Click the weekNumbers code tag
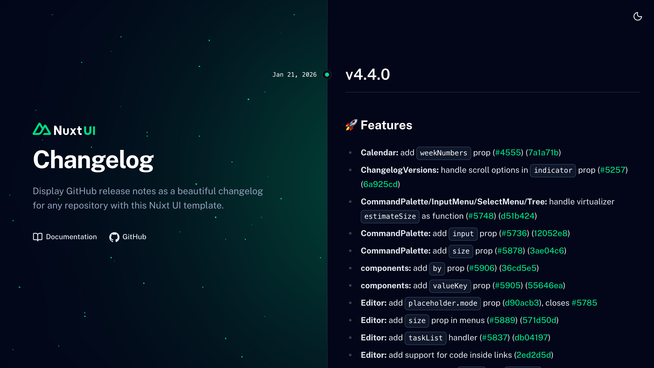Image resolution: width=654 pixels, height=368 pixels. pos(443,153)
